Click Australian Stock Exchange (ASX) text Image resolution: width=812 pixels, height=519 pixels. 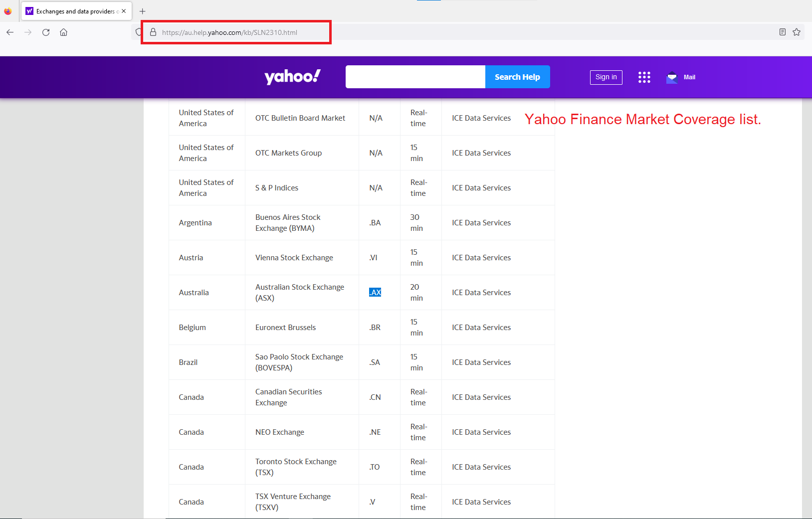pos(300,293)
